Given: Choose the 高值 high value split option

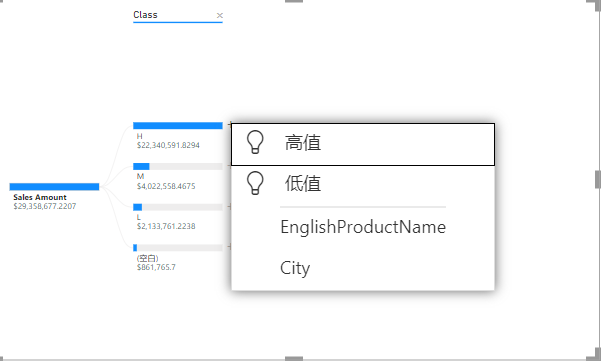Looking at the screenshot, I should [x=363, y=144].
